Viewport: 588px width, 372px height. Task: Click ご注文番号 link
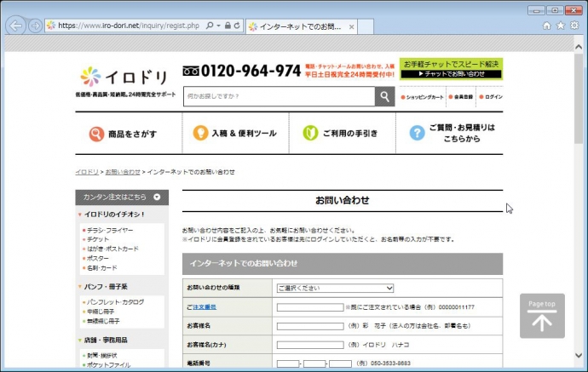[205, 306]
